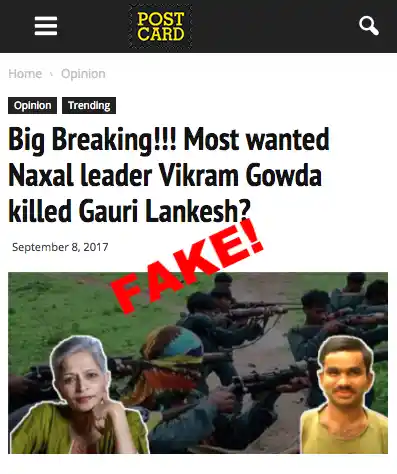Open the featured article image
Viewport: 397px width, 474px height.
(x=198, y=363)
